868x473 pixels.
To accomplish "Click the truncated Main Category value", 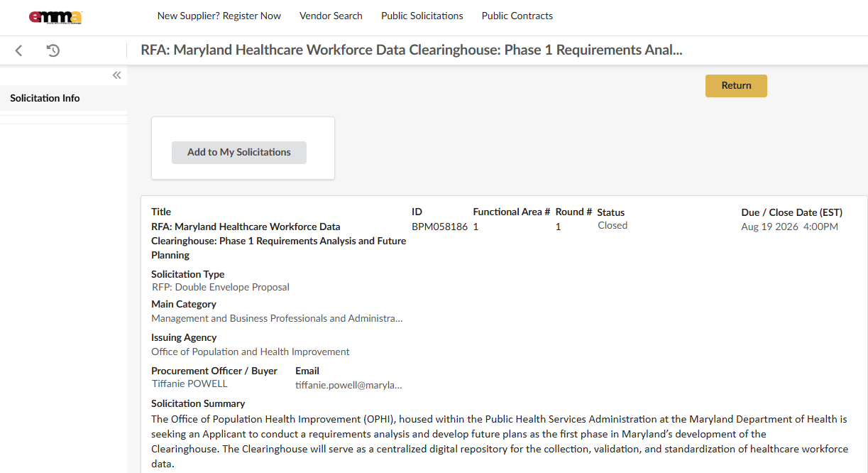I will 277,318.
